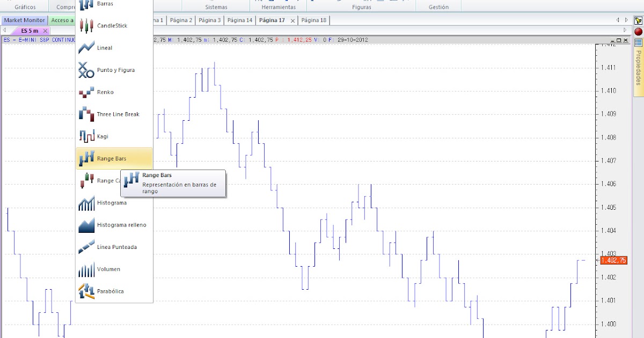This screenshot has height=338, width=644.
Task: Open the green Acceso tab
Action: [62, 20]
